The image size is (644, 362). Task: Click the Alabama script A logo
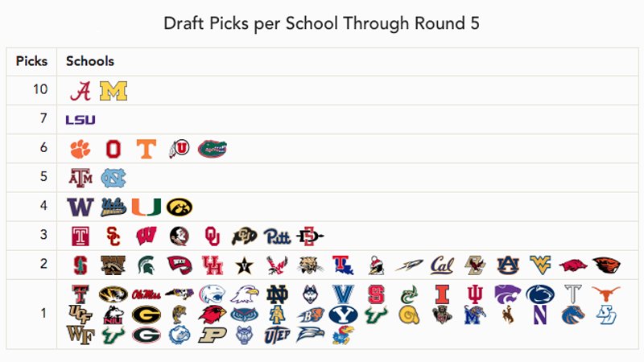click(80, 91)
